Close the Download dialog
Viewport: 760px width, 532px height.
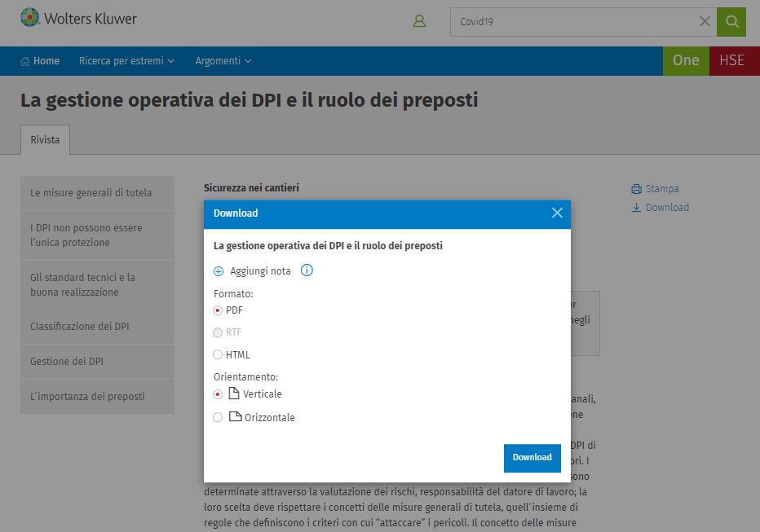point(557,213)
